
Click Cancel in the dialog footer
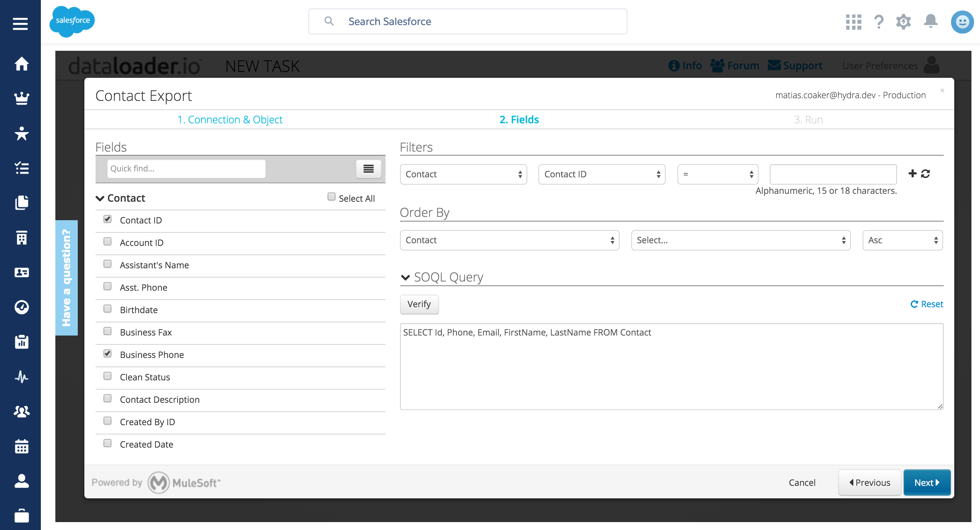click(x=802, y=483)
